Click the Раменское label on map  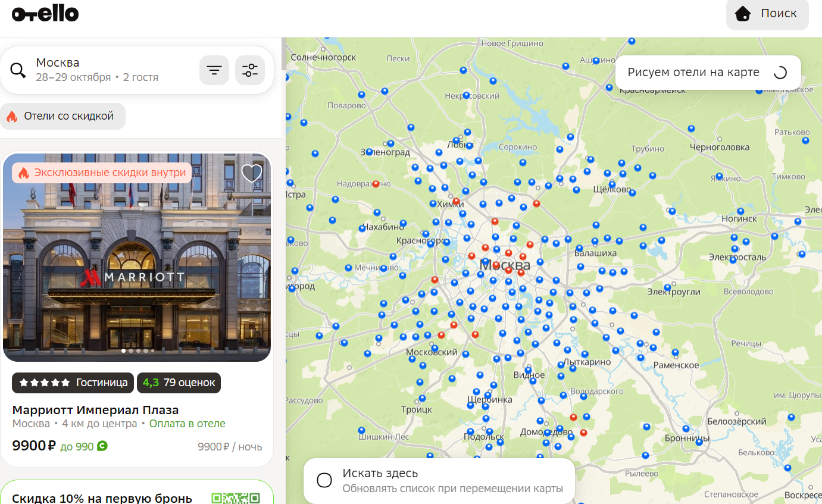tap(676, 365)
